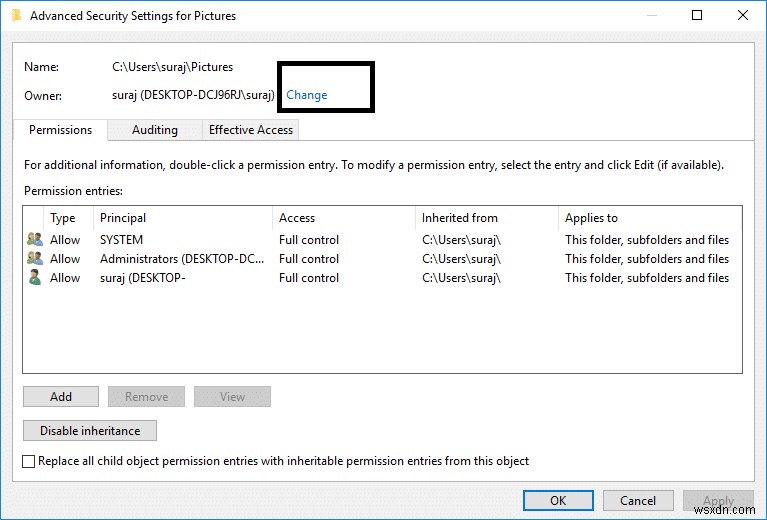Close the Advanced Security Settings window
The width and height of the screenshot is (767, 520).
742,15
